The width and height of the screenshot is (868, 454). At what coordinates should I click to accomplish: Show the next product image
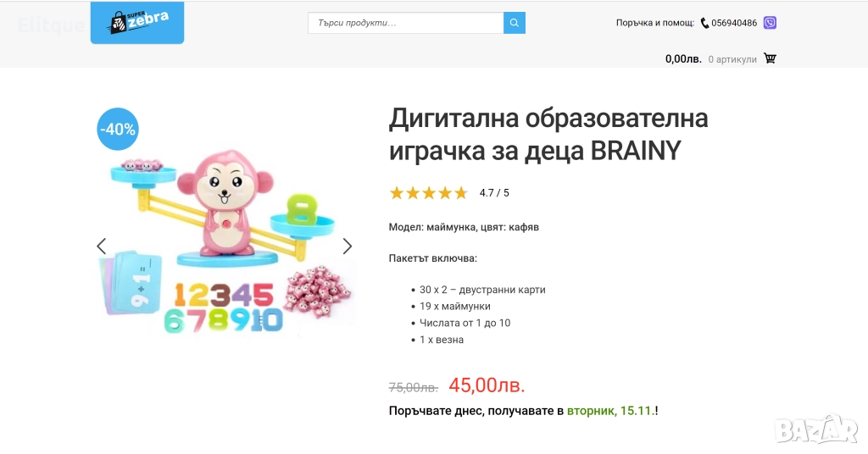(347, 246)
